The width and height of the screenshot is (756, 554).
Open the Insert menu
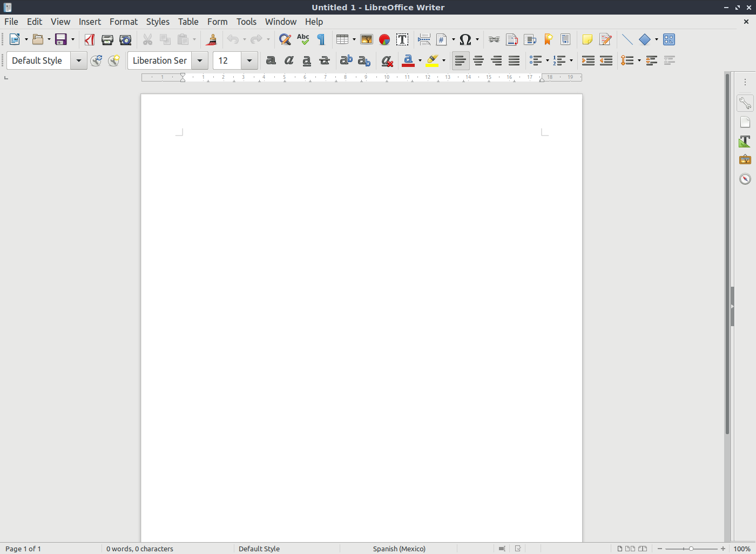pos(90,22)
